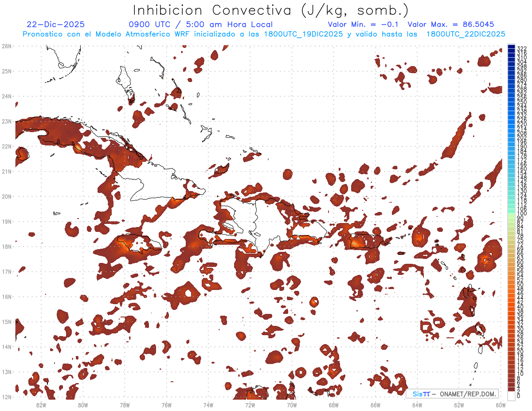Click the 13N latitude label

click(7, 372)
